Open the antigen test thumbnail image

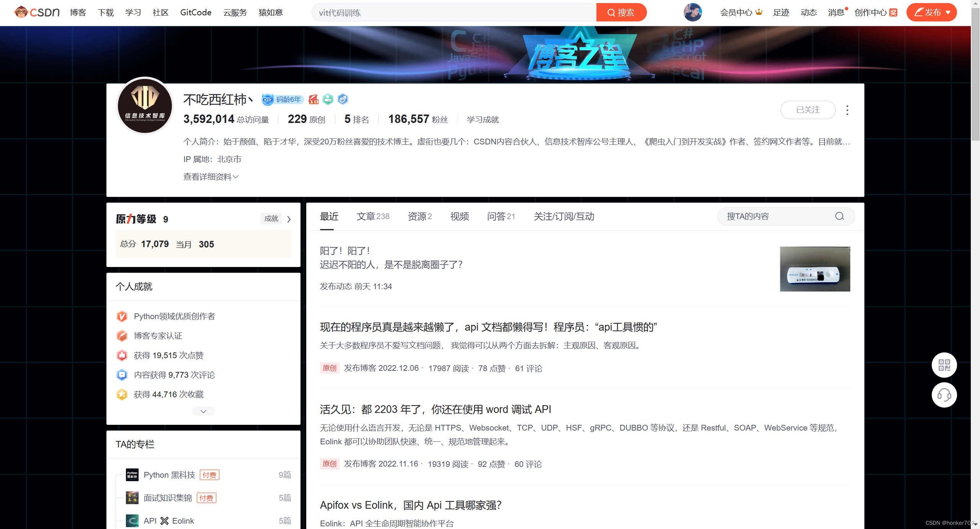[x=815, y=269]
